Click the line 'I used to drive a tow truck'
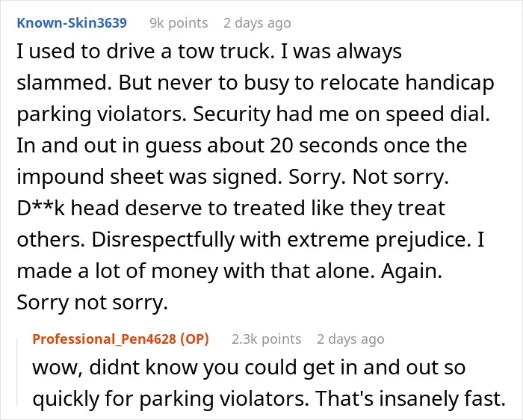Screen dimensions: 523x420 pyautogui.click(x=209, y=52)
